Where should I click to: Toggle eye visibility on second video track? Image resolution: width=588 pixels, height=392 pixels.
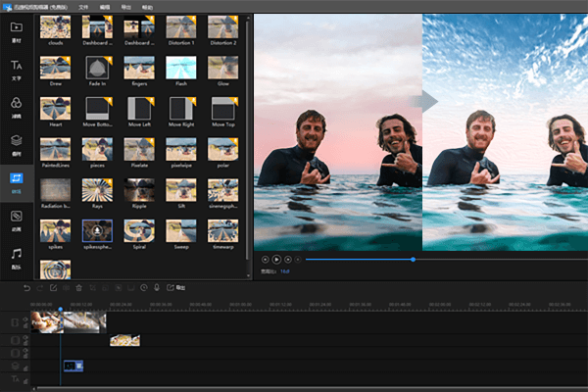pyautogui.click(x=25, y=337)
